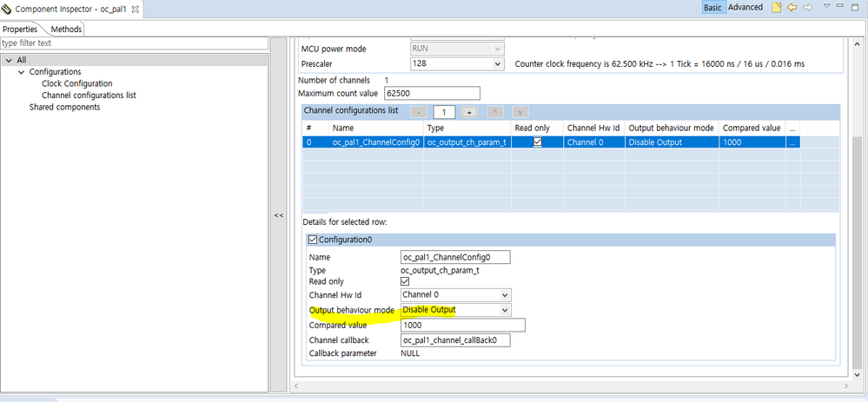Toggle the Configuration0 checkbox
This screenshot has width=868, height=402.
click(313, 240)
